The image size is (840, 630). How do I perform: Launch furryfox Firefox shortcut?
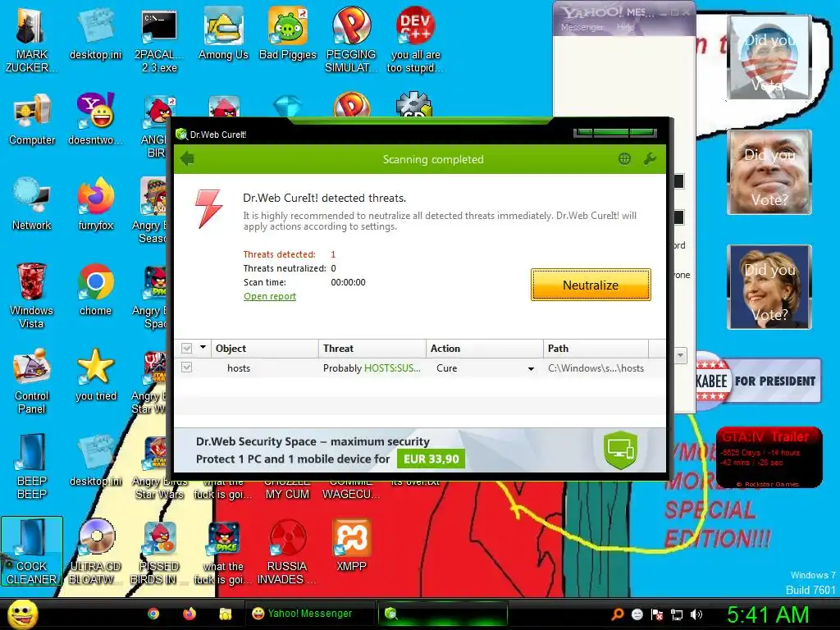coord(95,204)
